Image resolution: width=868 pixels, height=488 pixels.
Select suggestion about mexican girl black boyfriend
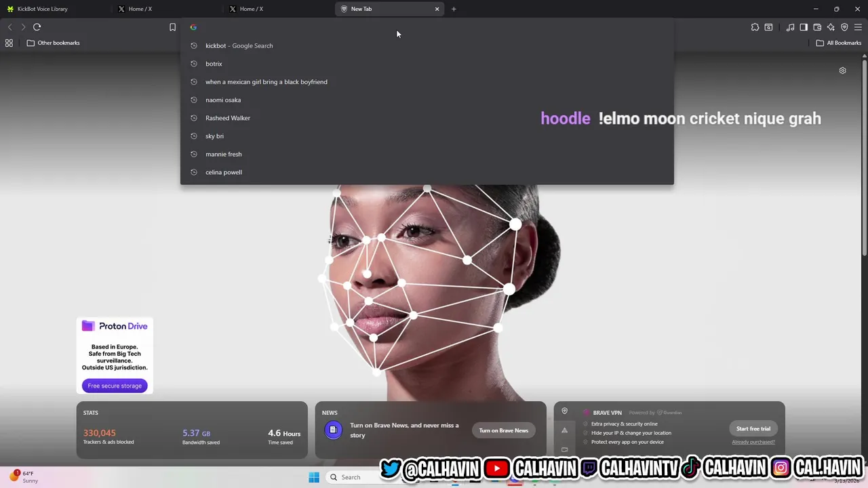[427, 82]
